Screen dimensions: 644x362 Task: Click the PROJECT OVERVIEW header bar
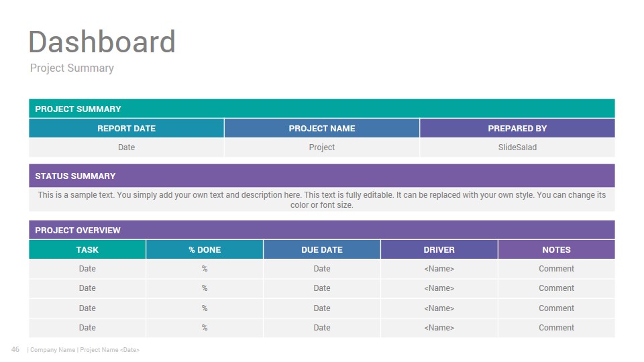(x=321, y=230)
